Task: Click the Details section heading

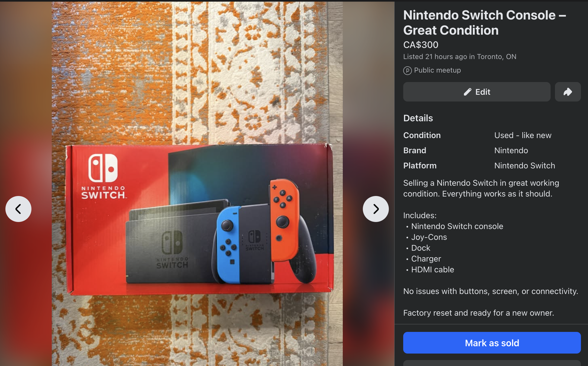Action: click(418, 118)
